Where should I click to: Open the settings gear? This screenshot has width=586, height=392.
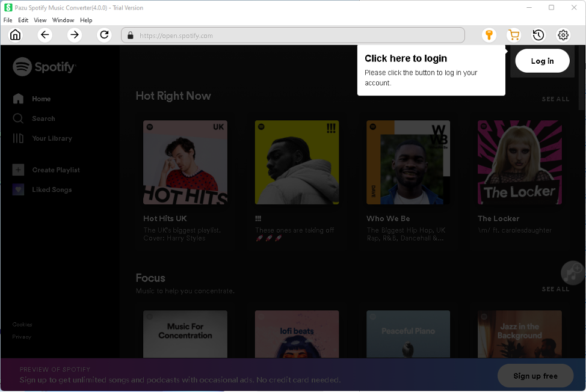click(563, 35)
